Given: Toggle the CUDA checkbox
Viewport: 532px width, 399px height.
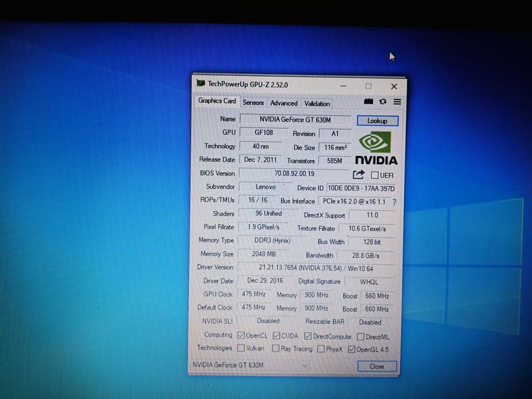Looking at the screenshot, I should tap(276, 336).
